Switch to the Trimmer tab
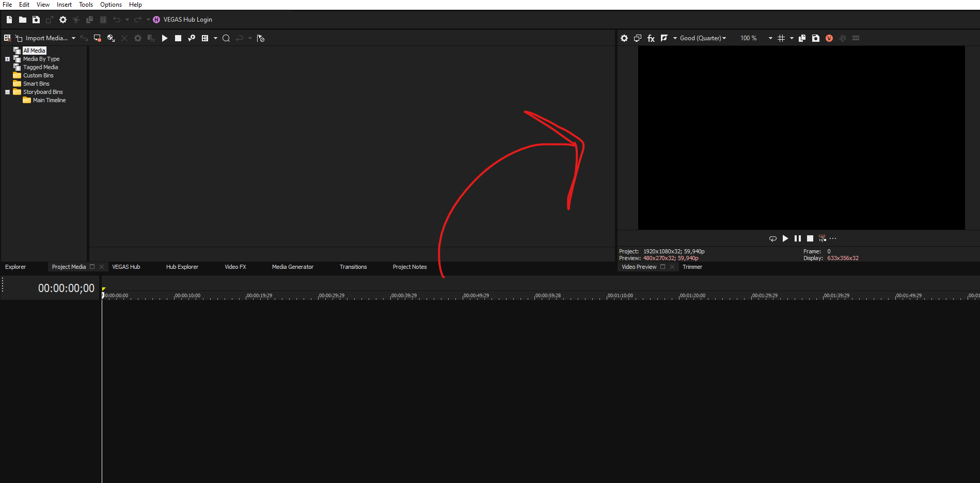This screenshot has height=483, width=980. pos(692,267)
